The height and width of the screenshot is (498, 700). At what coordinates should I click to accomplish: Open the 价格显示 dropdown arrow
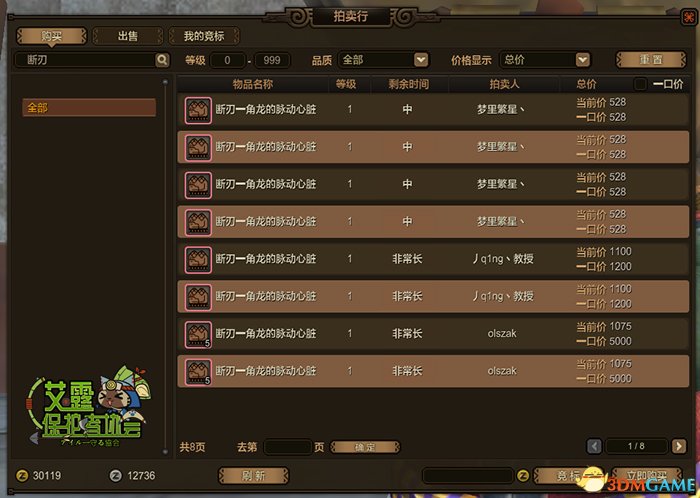tap(582, 60)
